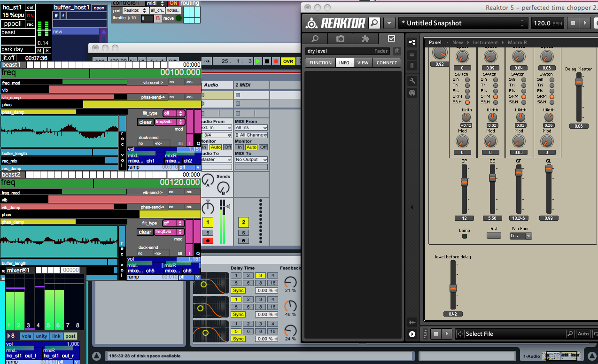Open the No Output MIDI To dropdown
Image resolution: width=598 pixels, height=364 pixels.
click(251, 160)
